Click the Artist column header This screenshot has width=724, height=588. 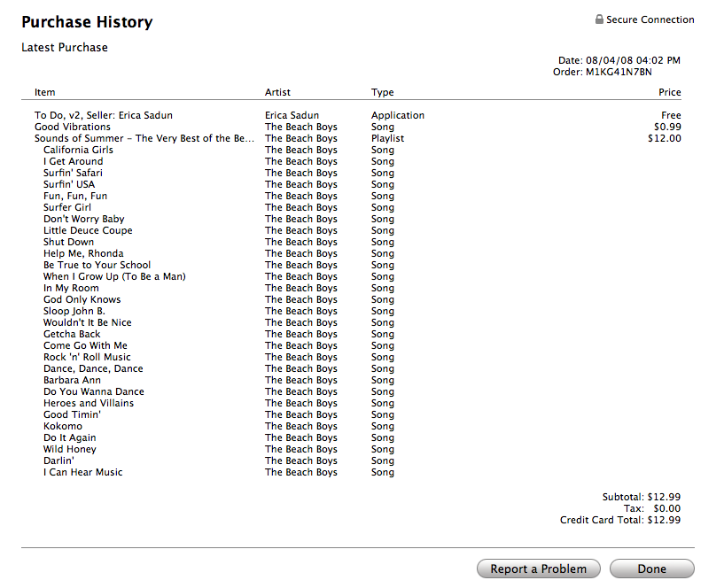[277, 92]
